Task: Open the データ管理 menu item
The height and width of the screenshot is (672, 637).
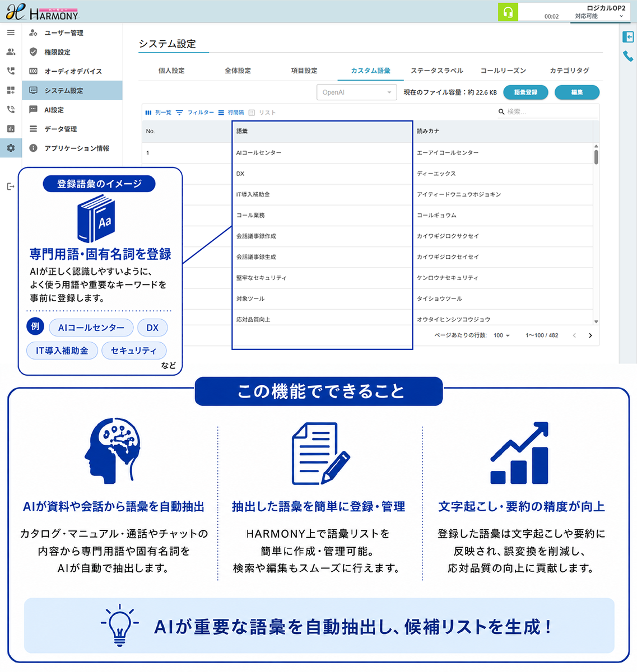Action: (x=72, y=129)
